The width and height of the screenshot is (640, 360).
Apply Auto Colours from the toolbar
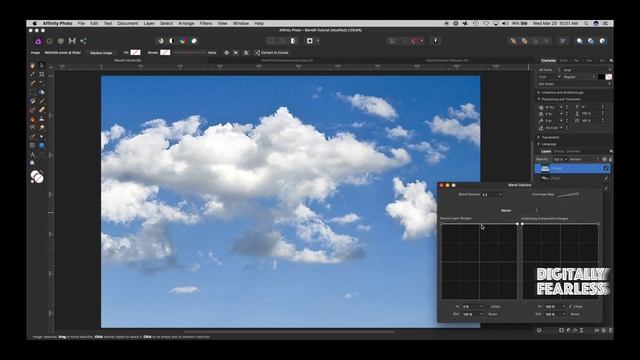pos(183,41)
